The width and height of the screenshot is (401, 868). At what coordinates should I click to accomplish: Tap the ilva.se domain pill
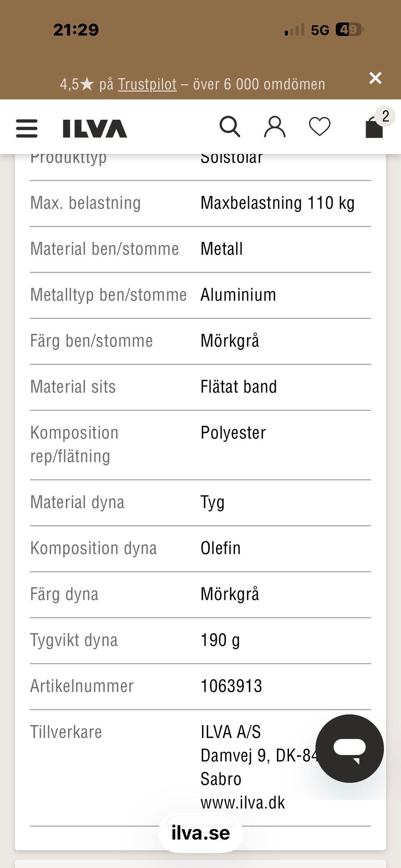tap(200, 833)
